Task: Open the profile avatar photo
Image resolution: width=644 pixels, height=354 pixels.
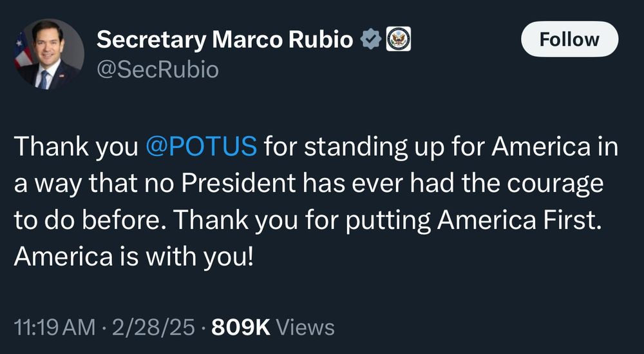Action: click(x=50, y=54)
